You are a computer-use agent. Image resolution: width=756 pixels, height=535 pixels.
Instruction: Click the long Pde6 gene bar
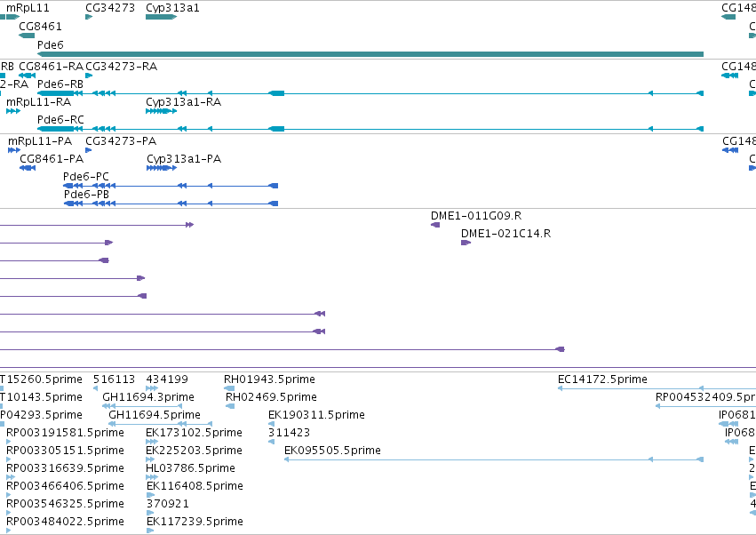click(x=370, y=54)
